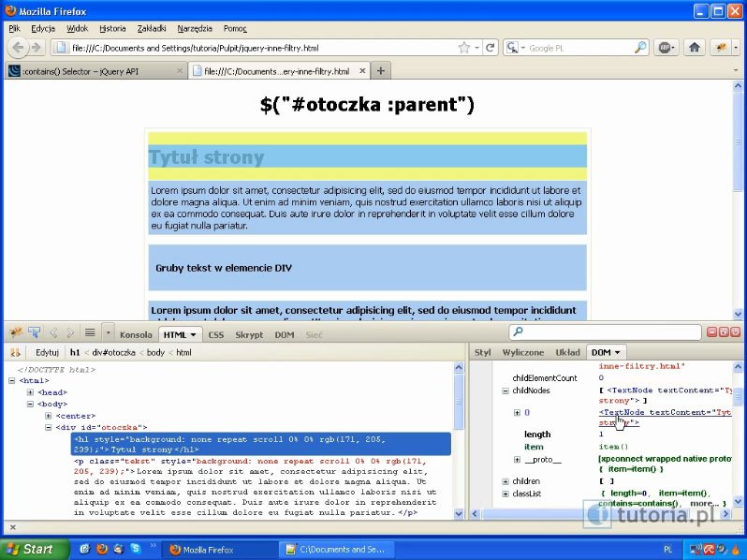Screen dimensions: 747x560
Task: Click the Adblock Plus toolbar icon
Action: coord(666,48)
